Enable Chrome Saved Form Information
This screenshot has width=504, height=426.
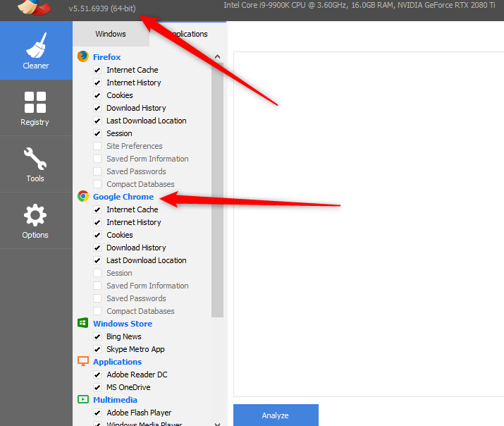tap(97, 286)
